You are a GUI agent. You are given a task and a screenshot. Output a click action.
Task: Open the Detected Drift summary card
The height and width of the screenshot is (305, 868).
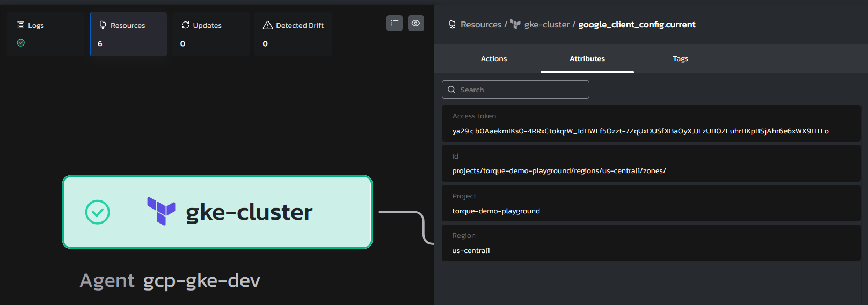tap(293, 34)
